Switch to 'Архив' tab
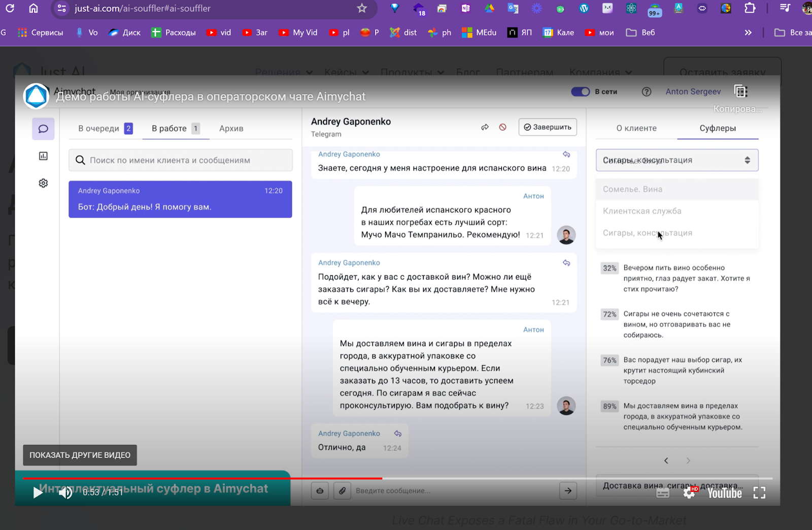 pos(231,128)
